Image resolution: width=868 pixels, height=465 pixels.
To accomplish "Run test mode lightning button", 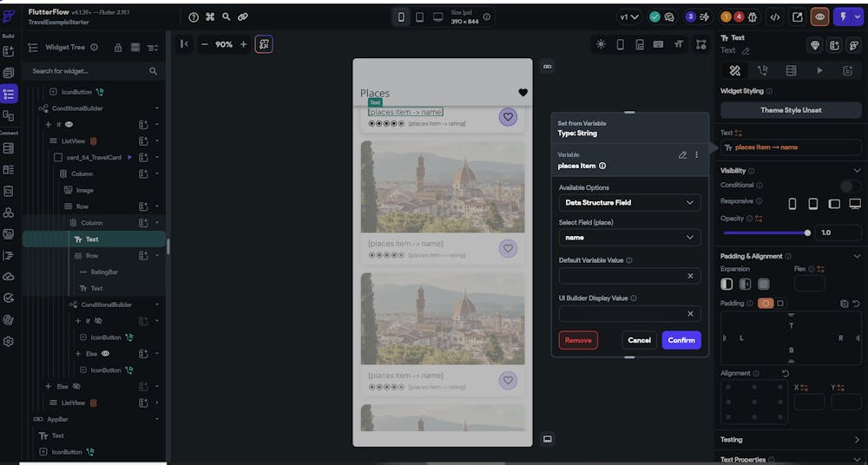I will (x=844, y=17).
